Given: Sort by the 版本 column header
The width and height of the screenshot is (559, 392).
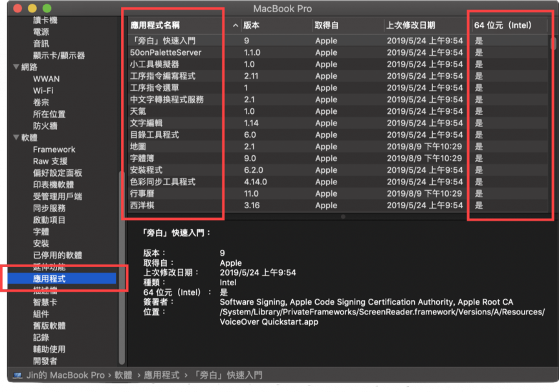Looking at the screenshot, I should coord(251,26).
